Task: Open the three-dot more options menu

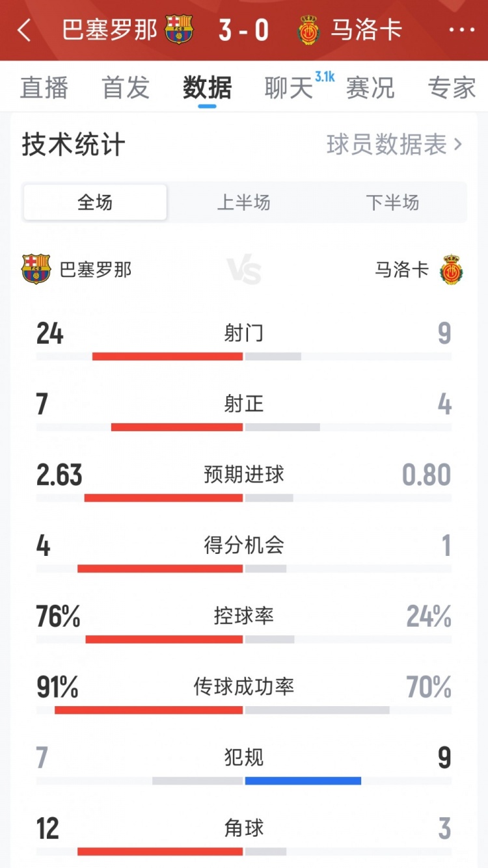Action: point(462,31)
